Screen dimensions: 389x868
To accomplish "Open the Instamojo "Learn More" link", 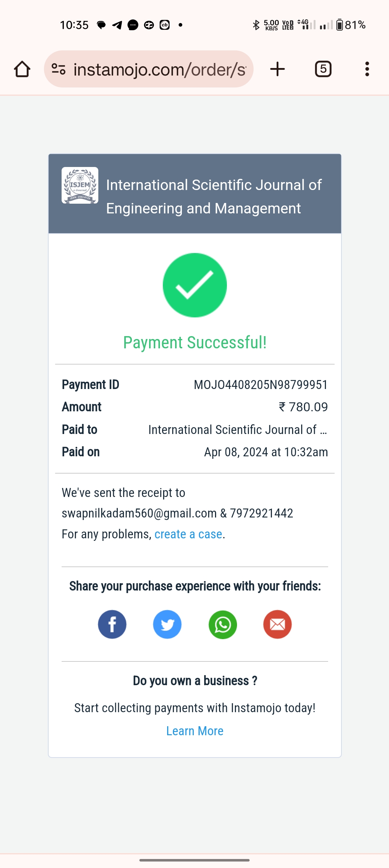I will (195, 731).
